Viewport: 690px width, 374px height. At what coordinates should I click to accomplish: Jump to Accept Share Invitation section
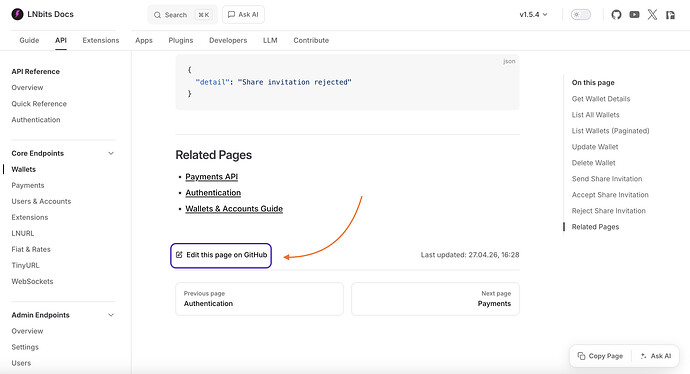[x=610, y=194]
